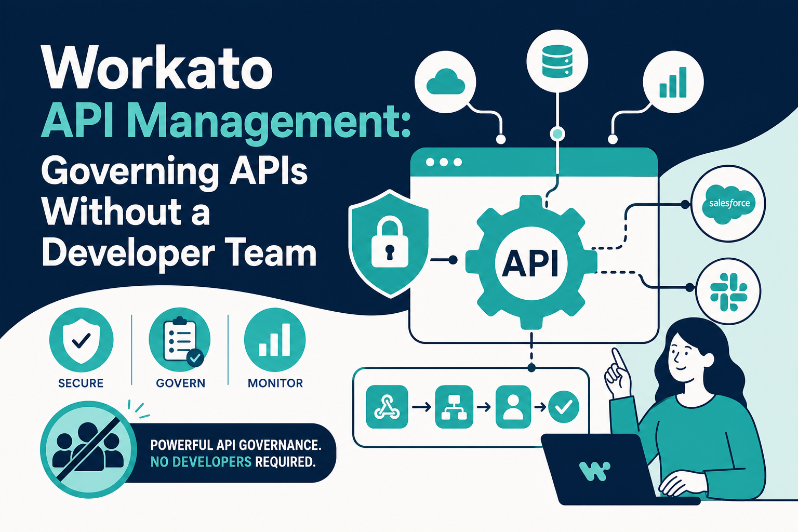The image size is (798, 532).
Task: Click the Salesforce cloud logo
Action: (728, 204)
